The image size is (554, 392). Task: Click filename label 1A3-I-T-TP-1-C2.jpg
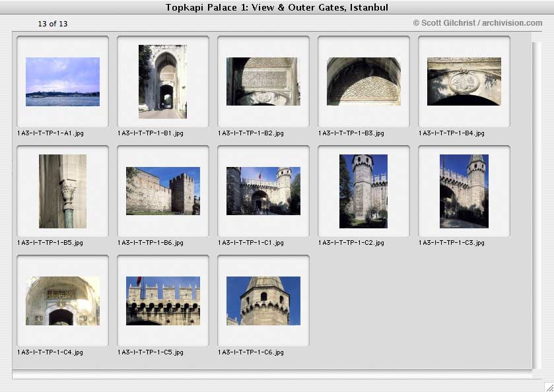[351, 243]
